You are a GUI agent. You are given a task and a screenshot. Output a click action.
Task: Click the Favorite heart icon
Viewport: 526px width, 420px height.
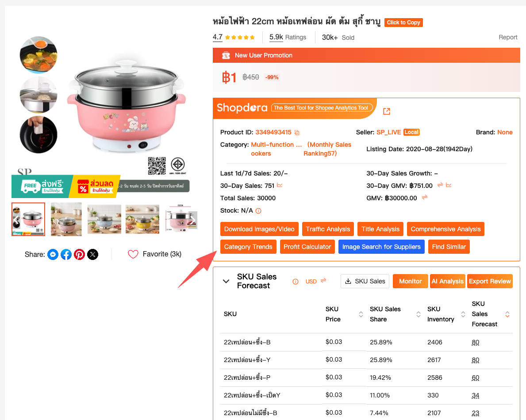point(133,254)
